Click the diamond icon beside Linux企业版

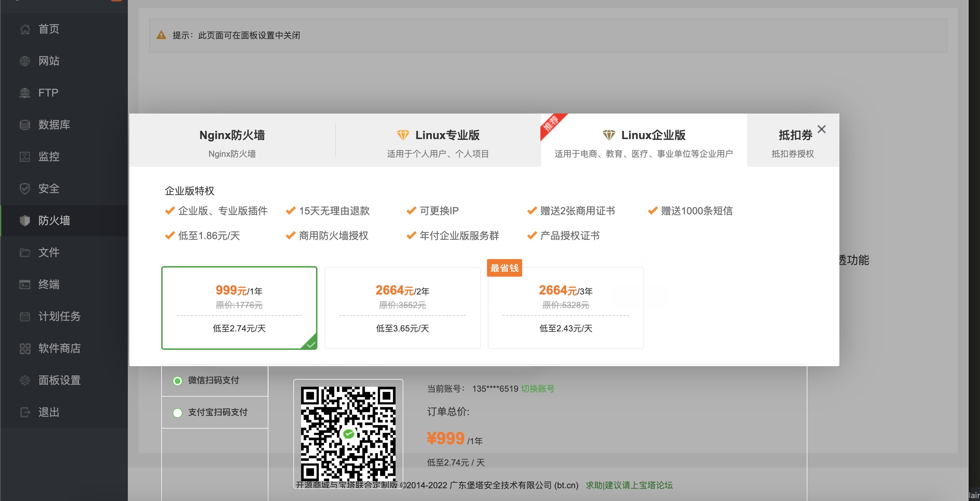tap(609, 134)
